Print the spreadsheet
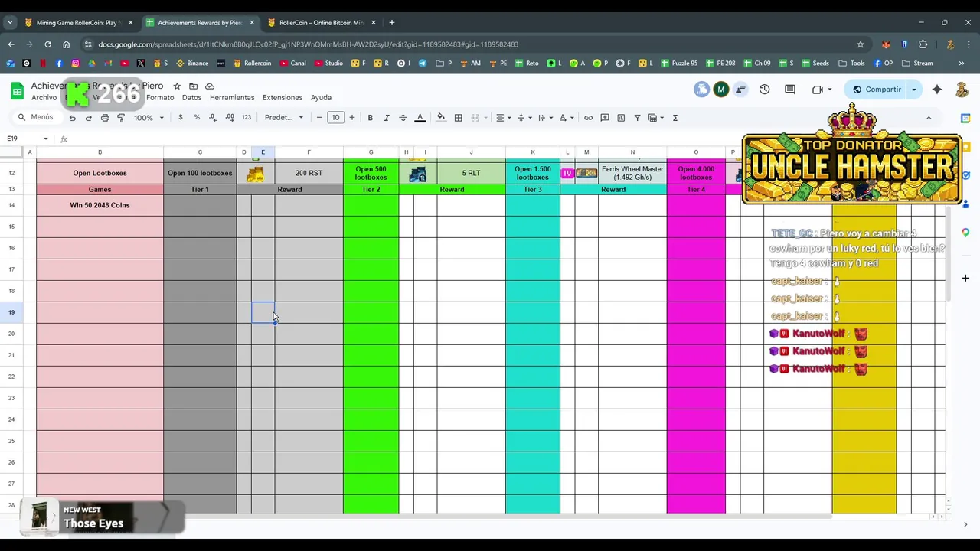The image size is (980, 551). pyautogui.click(x=105, y=118)
